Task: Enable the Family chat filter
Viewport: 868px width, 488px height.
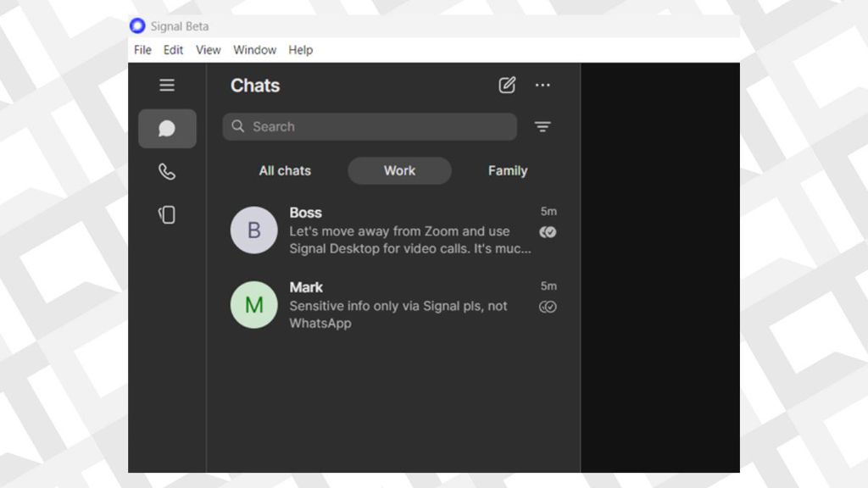Action: 507,170
